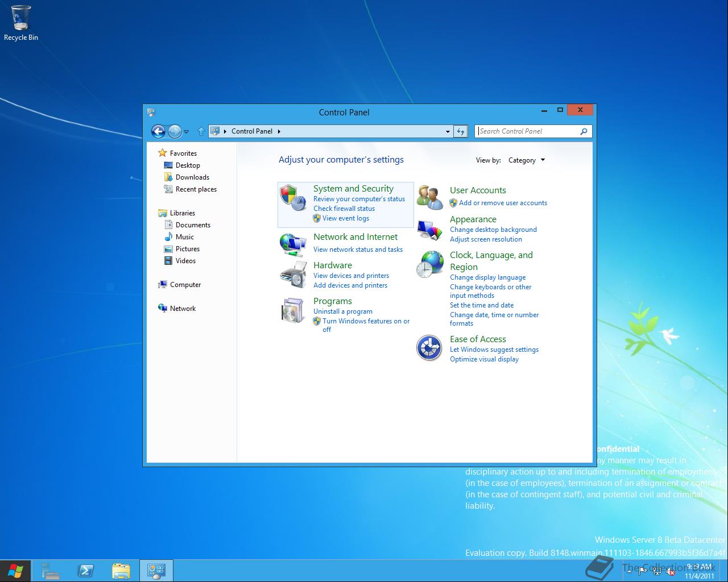Open Windows Explorer from the taskbar
728x582 pixels.
[121, 571]
